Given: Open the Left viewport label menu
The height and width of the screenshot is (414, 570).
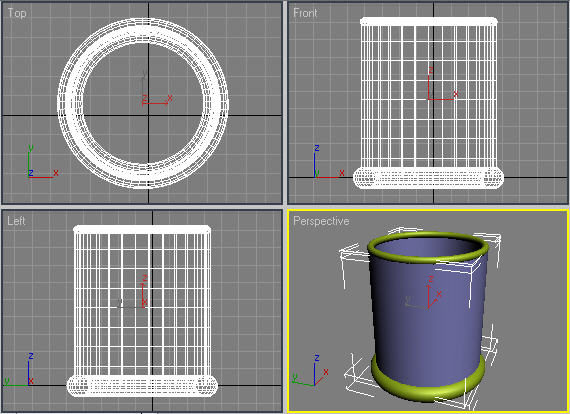Looking at the screenshot, I should (x=16, y=221).
